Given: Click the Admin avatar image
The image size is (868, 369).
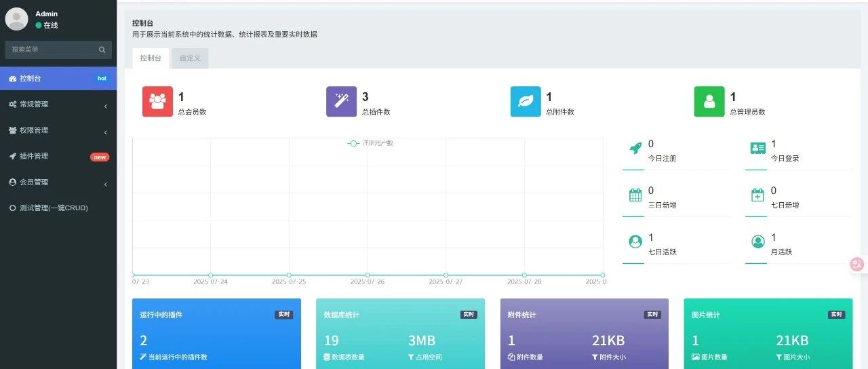Looking at the screenshot, I should coord(16,19).
